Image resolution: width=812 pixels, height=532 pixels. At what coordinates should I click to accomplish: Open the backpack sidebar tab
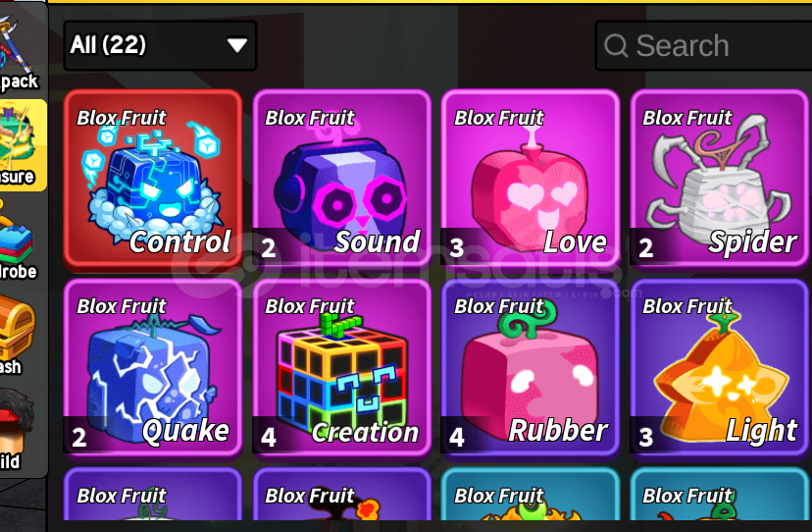[20, 50]
